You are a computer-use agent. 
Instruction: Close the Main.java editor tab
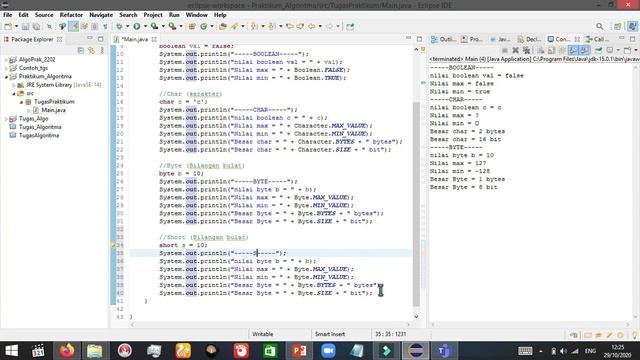(154, 39)
